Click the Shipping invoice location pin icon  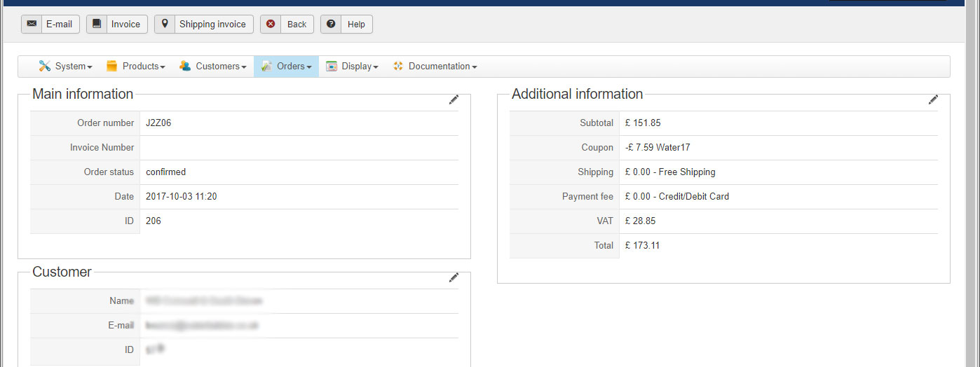coord(165,24)
